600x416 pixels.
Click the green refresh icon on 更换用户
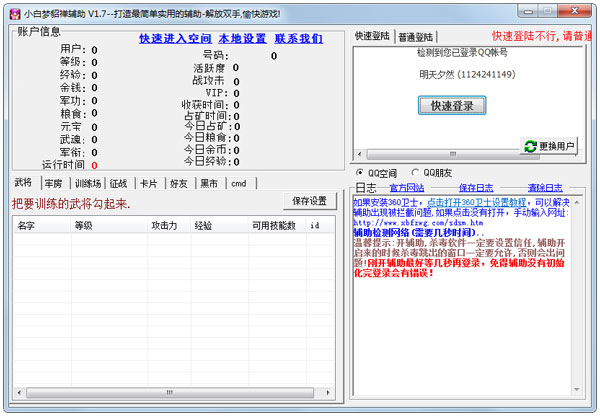point(530,146)
